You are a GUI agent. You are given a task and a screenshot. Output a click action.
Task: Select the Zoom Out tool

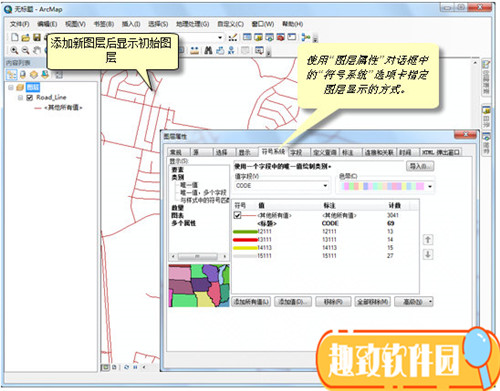coord(25,50)
